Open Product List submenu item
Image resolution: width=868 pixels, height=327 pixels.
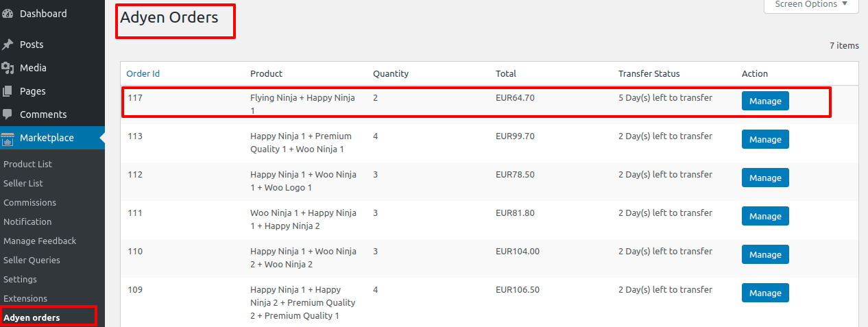coord(27,164)
